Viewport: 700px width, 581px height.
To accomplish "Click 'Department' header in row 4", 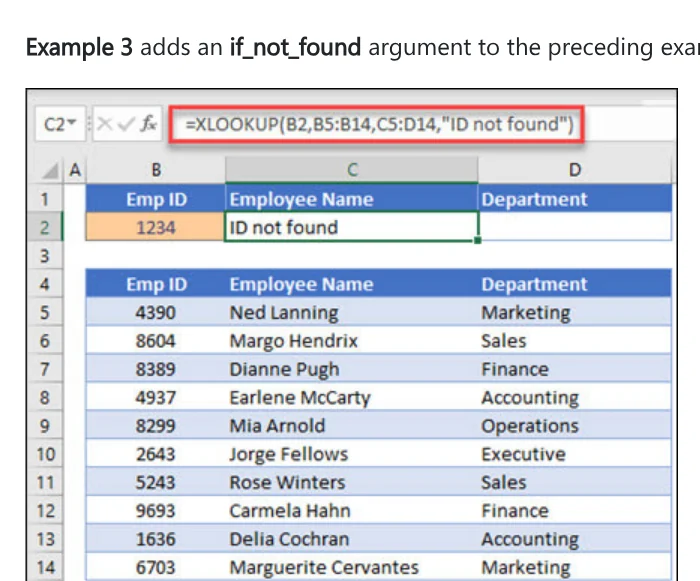I will (575, 284).
